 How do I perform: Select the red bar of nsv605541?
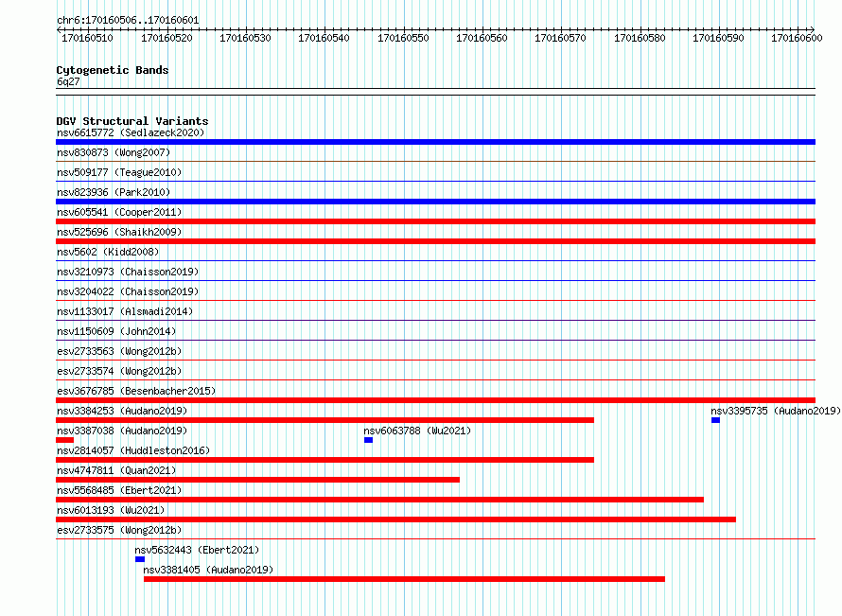point(435,221)
